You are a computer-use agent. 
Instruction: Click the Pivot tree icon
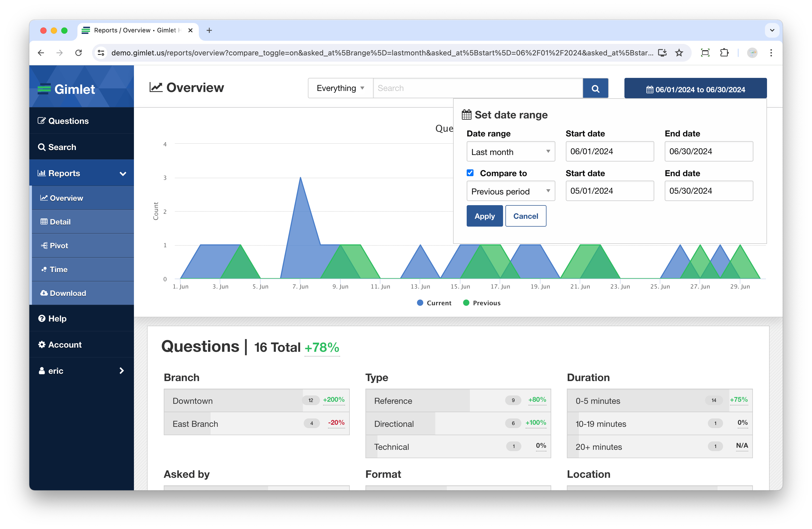(44, 245)
